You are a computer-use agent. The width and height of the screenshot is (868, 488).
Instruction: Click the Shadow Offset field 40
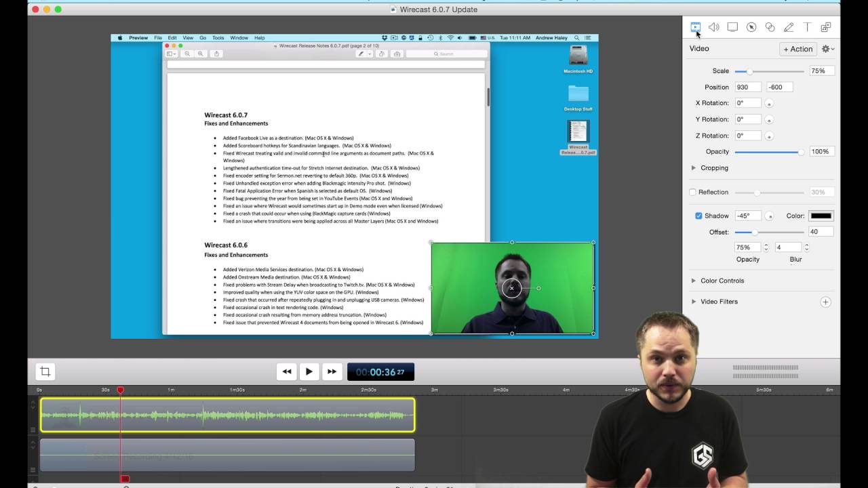click(x=821, y=232)
